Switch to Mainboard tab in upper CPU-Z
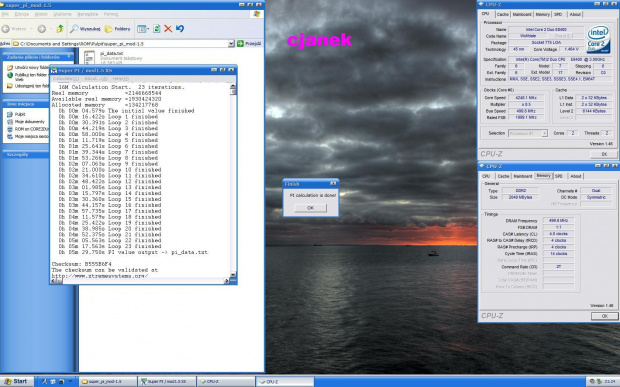620x387 pixels. [522, 14]
